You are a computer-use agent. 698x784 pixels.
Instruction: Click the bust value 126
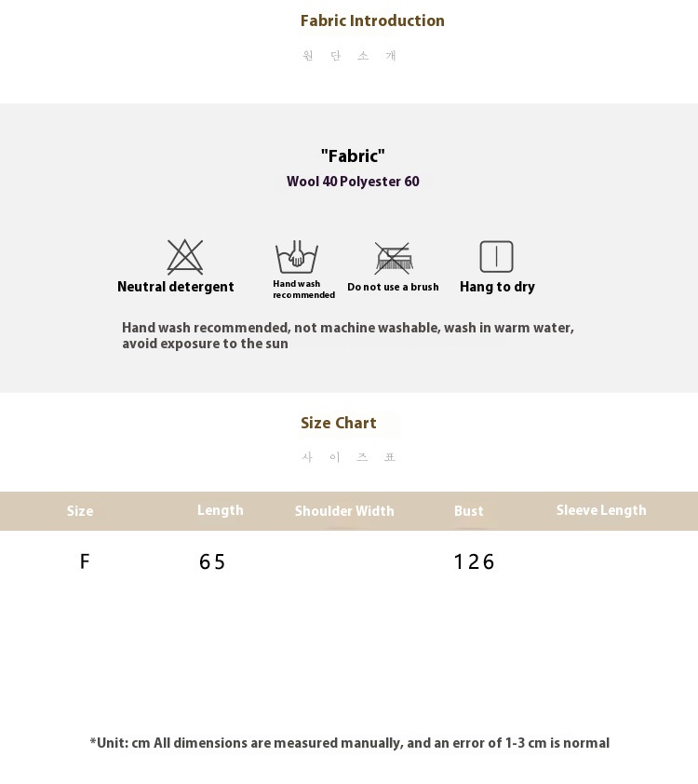(x=475, y=561)
